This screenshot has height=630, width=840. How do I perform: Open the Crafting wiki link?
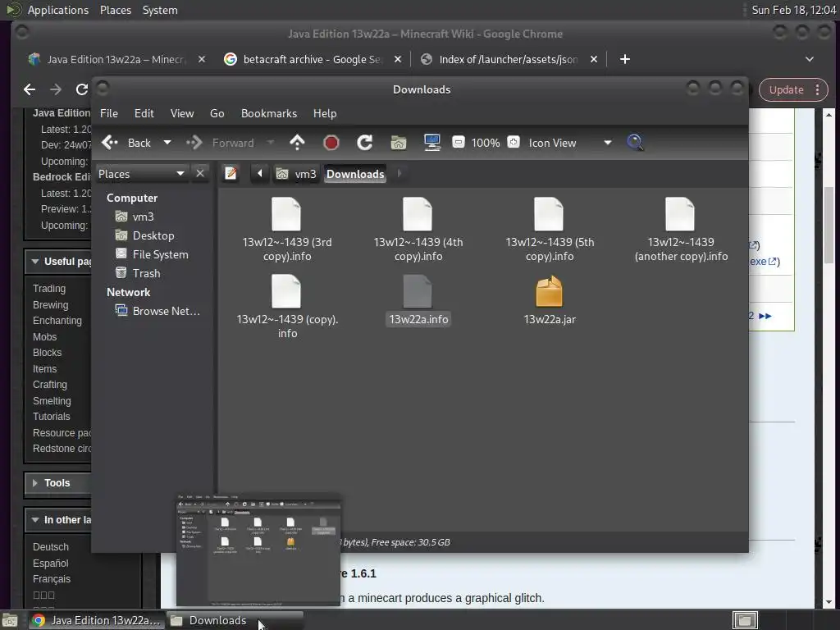[50, 385]
